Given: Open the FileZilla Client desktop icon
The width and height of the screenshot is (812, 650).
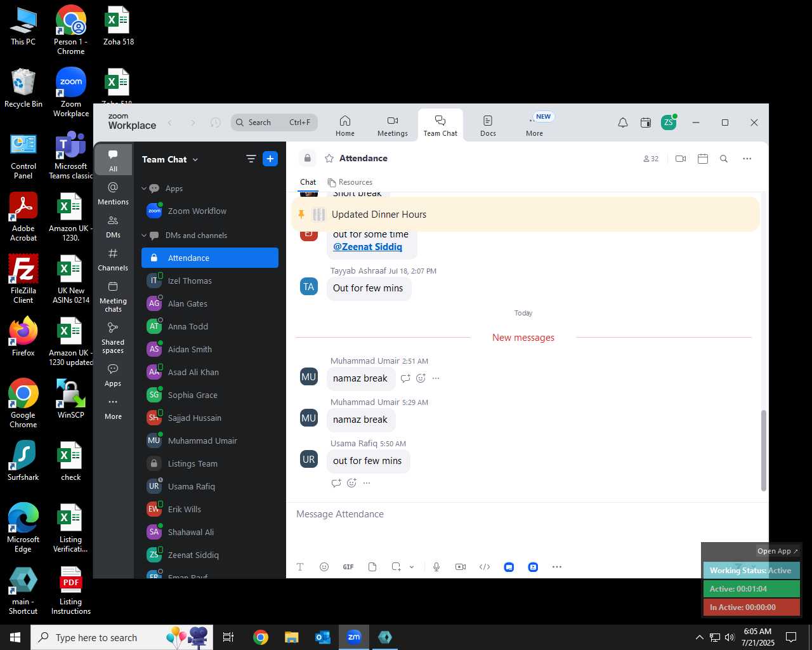Looking at the screenshot, I should pyautogui.click(x=23, y=279).
